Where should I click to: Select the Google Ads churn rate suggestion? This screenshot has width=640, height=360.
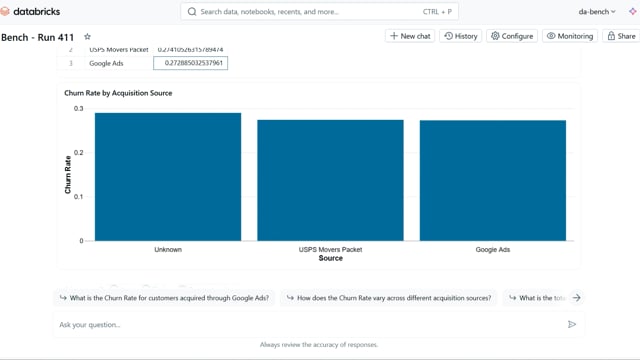click(164, 298)
